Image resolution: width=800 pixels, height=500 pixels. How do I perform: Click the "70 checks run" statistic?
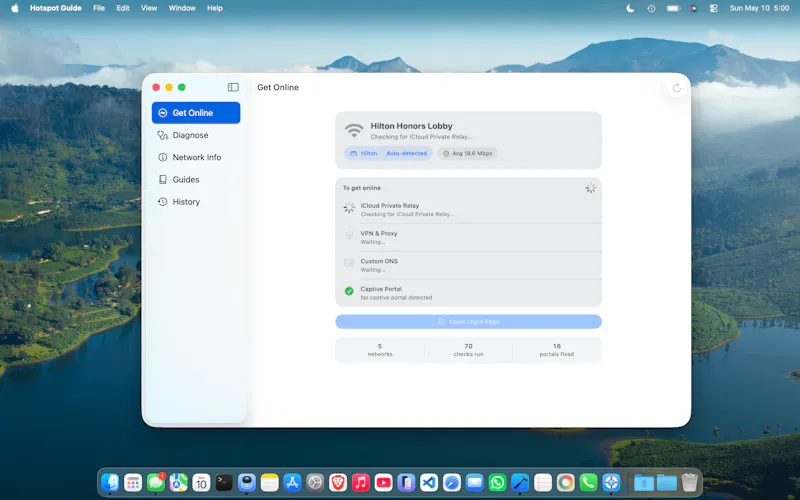pyautogui.click(x=468, y=350)
